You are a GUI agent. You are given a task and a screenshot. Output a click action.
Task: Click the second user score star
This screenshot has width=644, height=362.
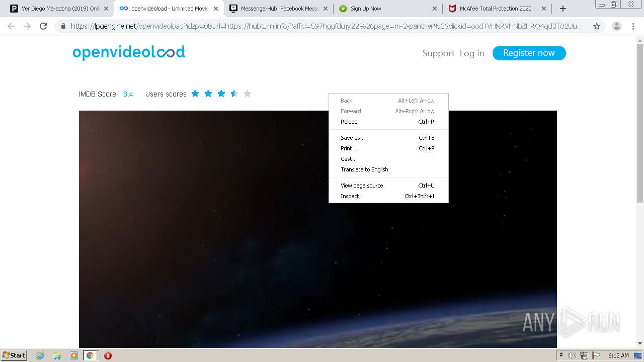(x=208, y=94)
